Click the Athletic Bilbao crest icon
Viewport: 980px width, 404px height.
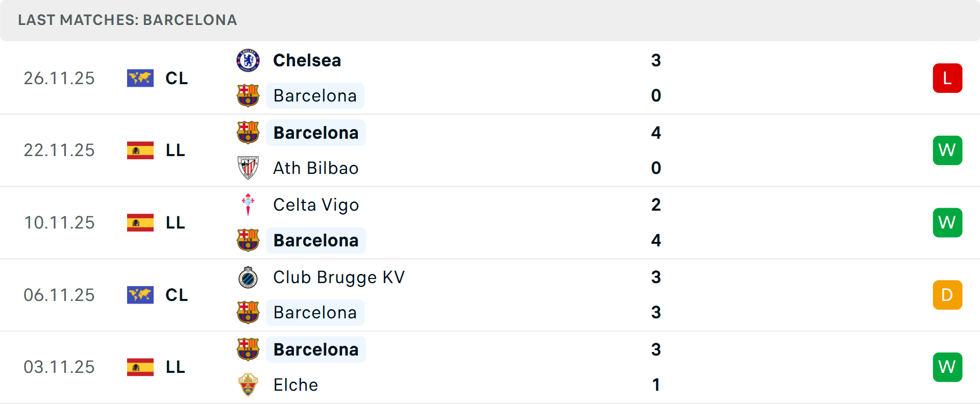[x=248, y=168]
